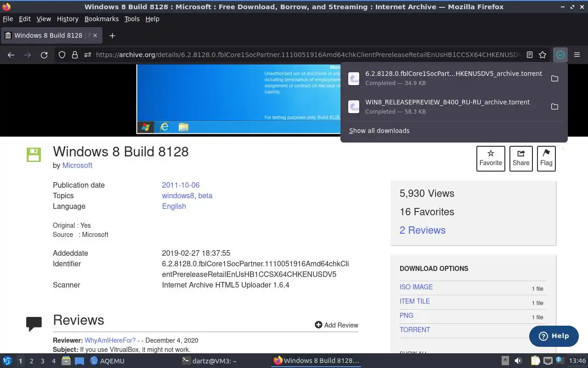Click the green floppy software item icon

[34, 155]
